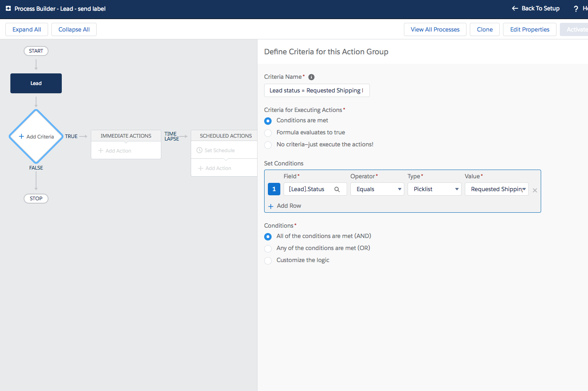The height and width of the screenshot is (391, 588).
Task: Click Add Criteria diamond node
Action: 36,136
